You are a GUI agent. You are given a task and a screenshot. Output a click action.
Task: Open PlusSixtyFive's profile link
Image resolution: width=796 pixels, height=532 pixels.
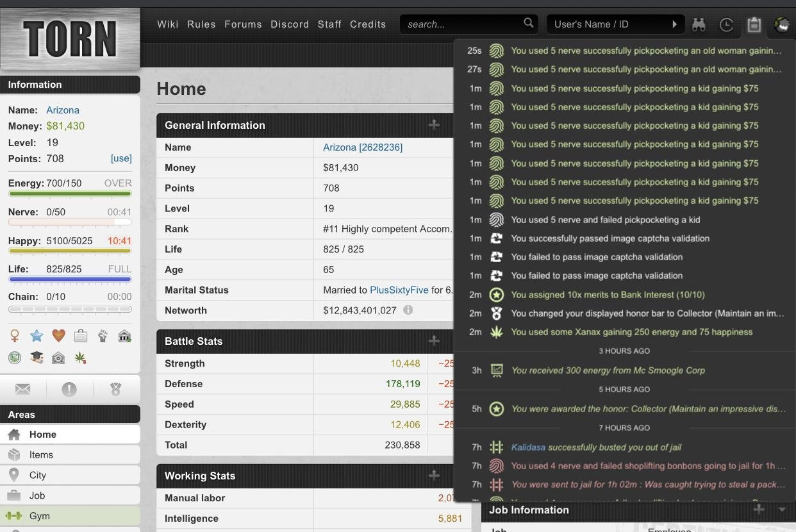pyautogui.click(x=399, y=290)
